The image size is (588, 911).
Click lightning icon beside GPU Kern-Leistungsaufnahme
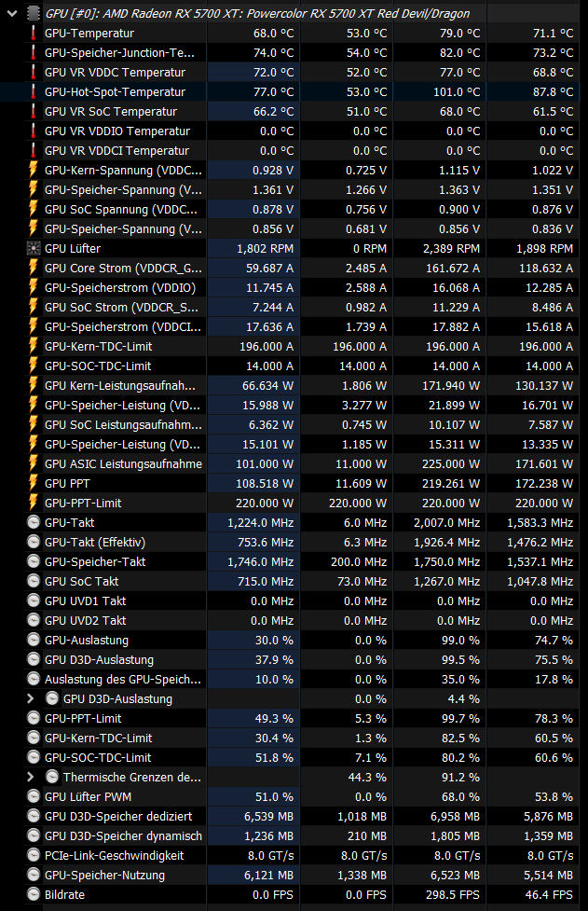click(x=34, y=386)
